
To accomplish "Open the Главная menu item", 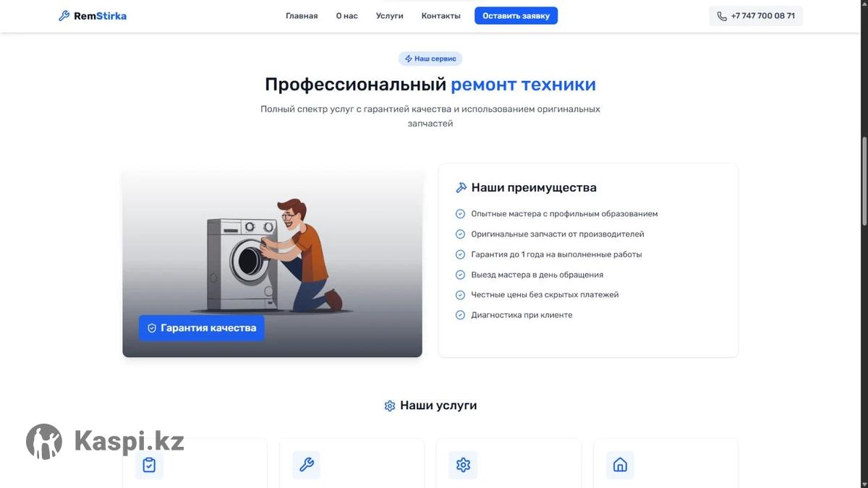I will [302, 16].
